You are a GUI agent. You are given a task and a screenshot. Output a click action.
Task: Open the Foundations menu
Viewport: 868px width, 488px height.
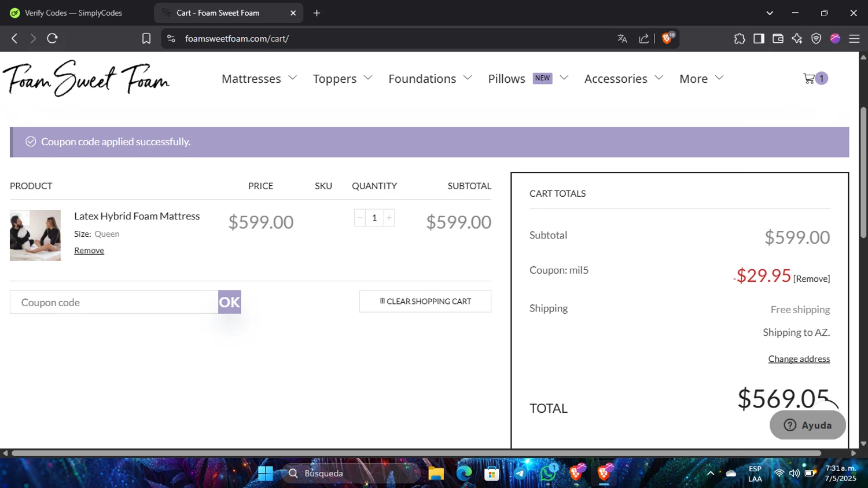[x=422, y=79]
